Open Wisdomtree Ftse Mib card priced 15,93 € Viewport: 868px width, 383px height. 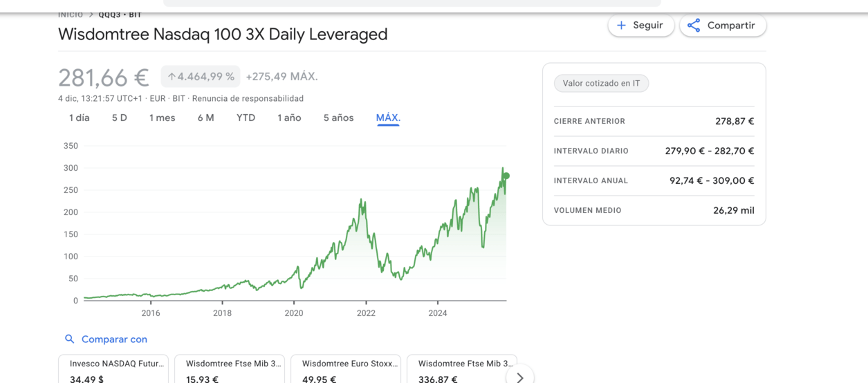(x=230, y=370)
